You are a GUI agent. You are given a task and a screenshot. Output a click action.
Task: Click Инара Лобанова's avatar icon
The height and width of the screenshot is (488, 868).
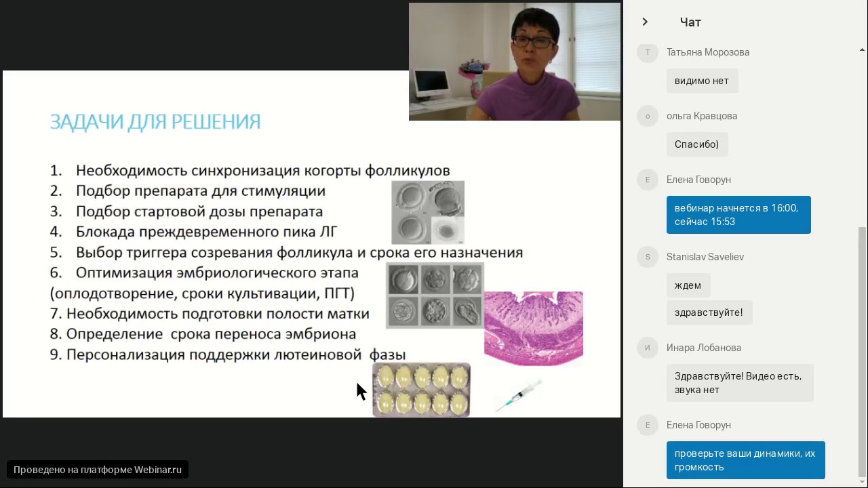coord(648,348)
